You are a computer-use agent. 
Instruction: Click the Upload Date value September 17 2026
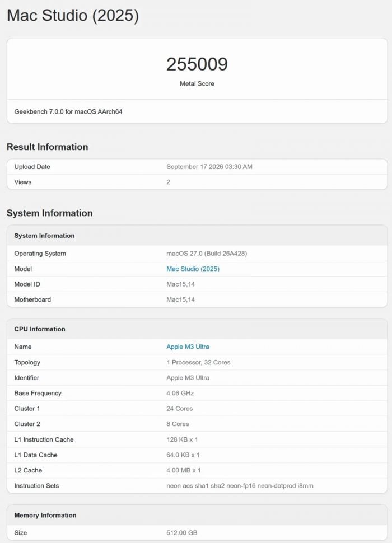[x=209, y=167]
